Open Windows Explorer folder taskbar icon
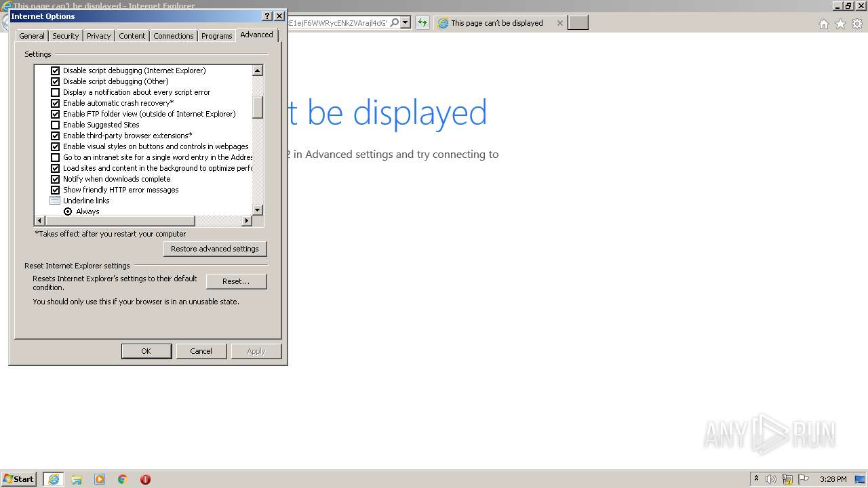 77,479
